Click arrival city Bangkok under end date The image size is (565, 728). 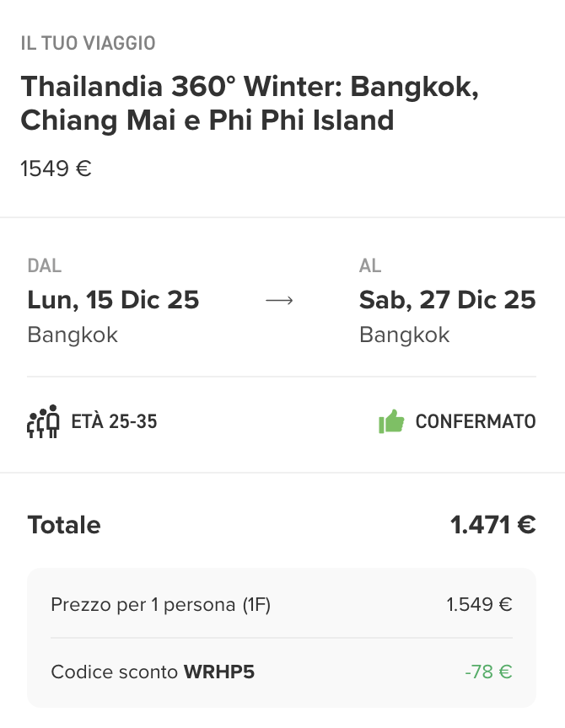pos(405,335)
